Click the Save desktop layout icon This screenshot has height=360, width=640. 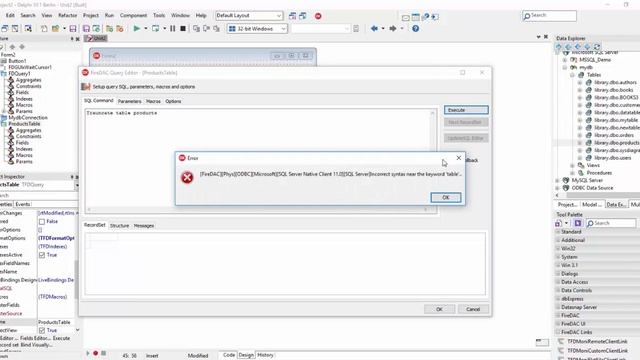point(293,16)
